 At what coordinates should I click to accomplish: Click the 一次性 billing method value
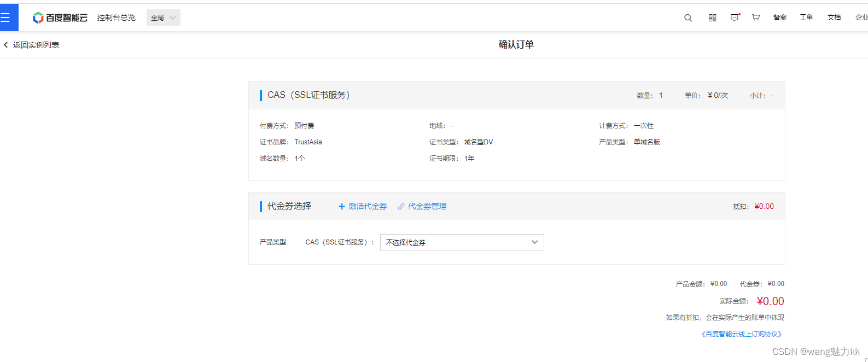pyautogui.click(x=644, y=126)
